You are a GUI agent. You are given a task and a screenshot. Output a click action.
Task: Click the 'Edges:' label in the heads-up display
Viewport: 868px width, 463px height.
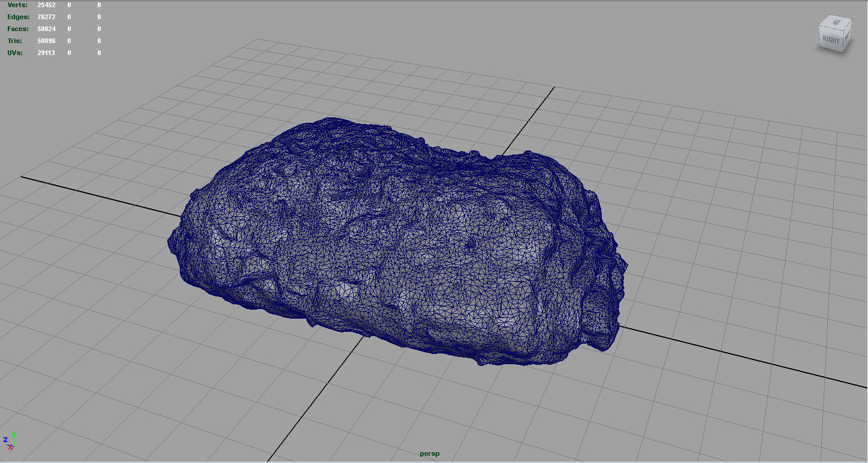[19, 17]
